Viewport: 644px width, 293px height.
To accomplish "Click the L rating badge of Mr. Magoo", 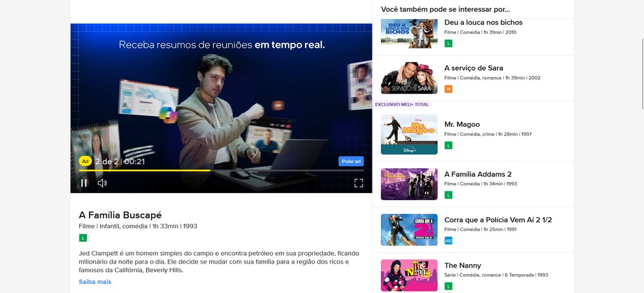I will [448, 145].
